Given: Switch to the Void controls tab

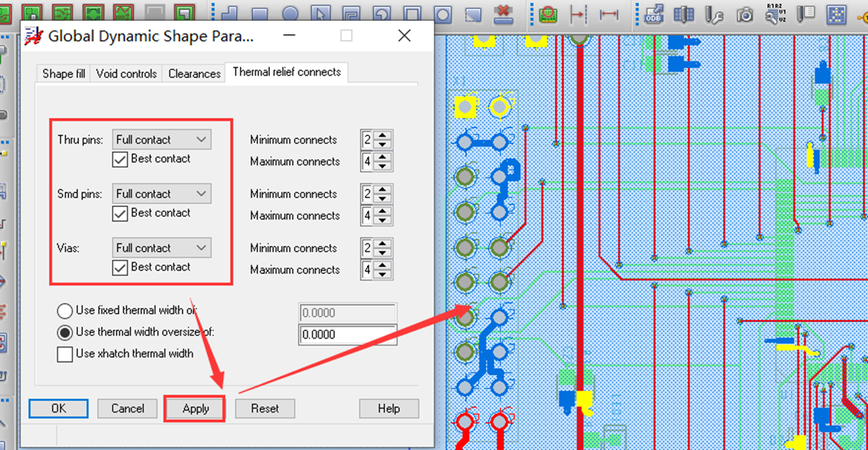Looking at the screenshot, I should 126,73.
